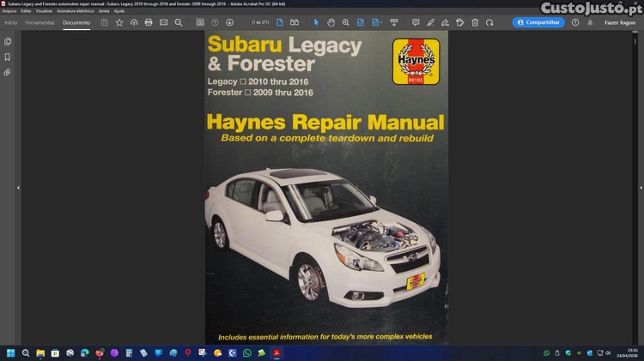Click the print icon in toolbar

tap(149, 22)
